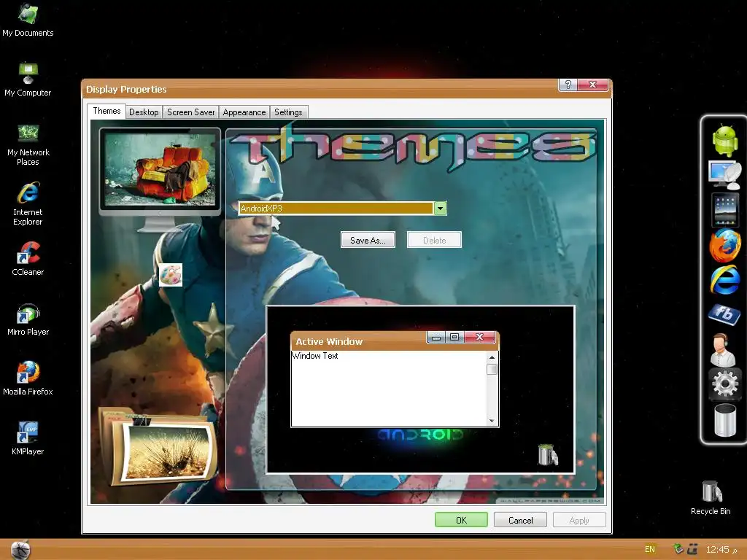Click the second system tray icon beside the clock
The width and height of the screenshot is (747, 560).
pos(692,549)
